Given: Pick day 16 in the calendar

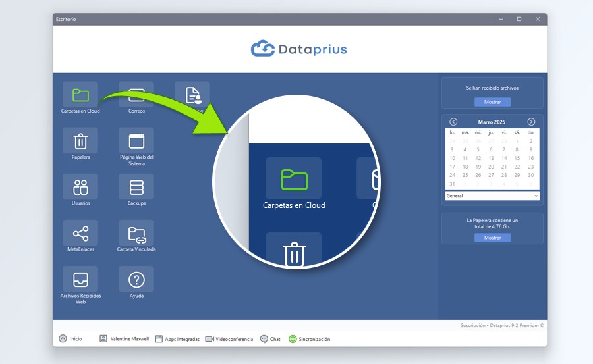Looking at the screenshot, I should [531, 158].
